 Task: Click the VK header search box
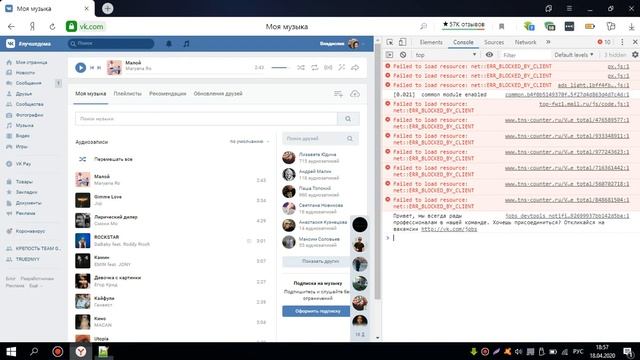[x=111, y=43]
